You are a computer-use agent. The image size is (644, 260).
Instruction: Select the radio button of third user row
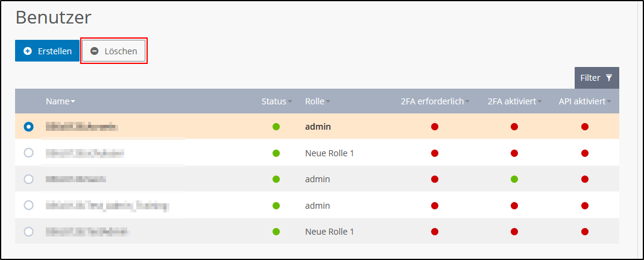tap(28, 179)
